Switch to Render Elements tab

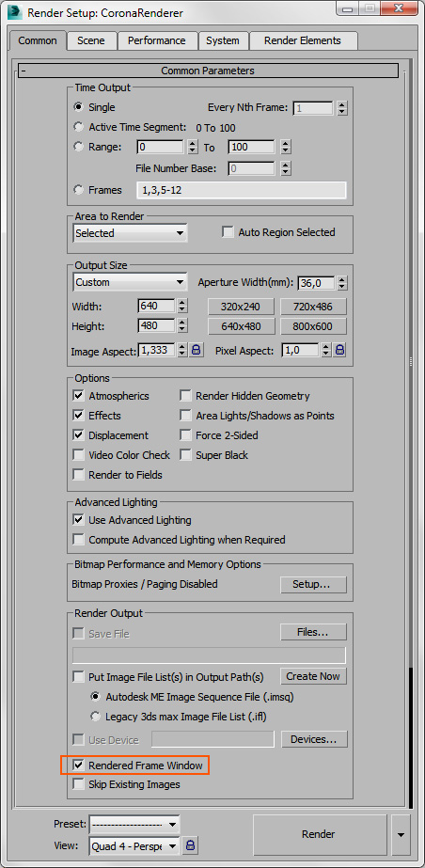303,40
